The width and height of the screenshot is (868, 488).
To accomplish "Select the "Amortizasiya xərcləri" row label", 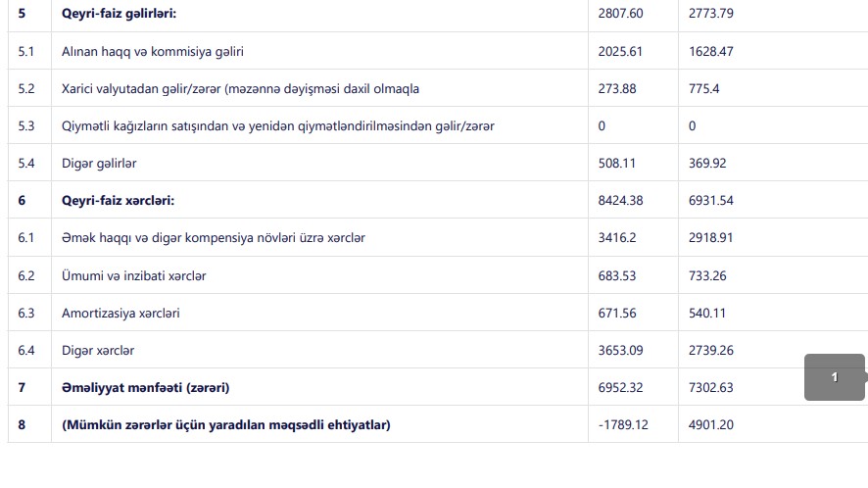I will point(121,313).
